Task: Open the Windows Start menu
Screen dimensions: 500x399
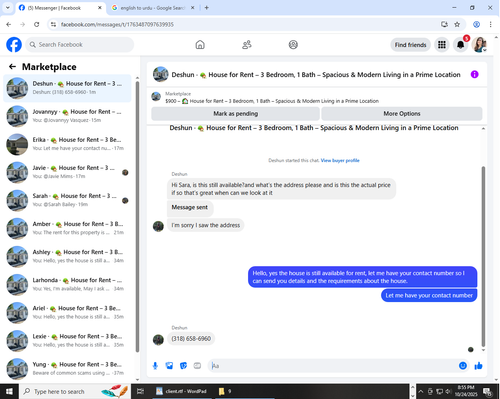Action: coord(9,391)
